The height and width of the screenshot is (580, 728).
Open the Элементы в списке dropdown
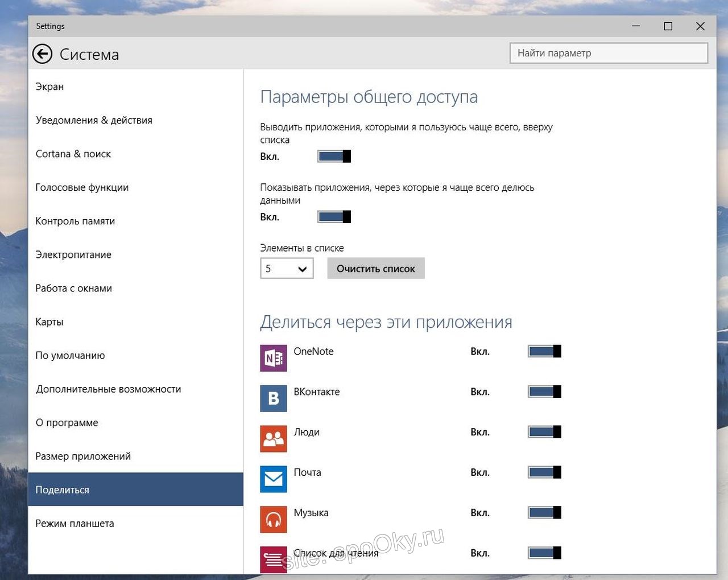[x=287, y=269]
